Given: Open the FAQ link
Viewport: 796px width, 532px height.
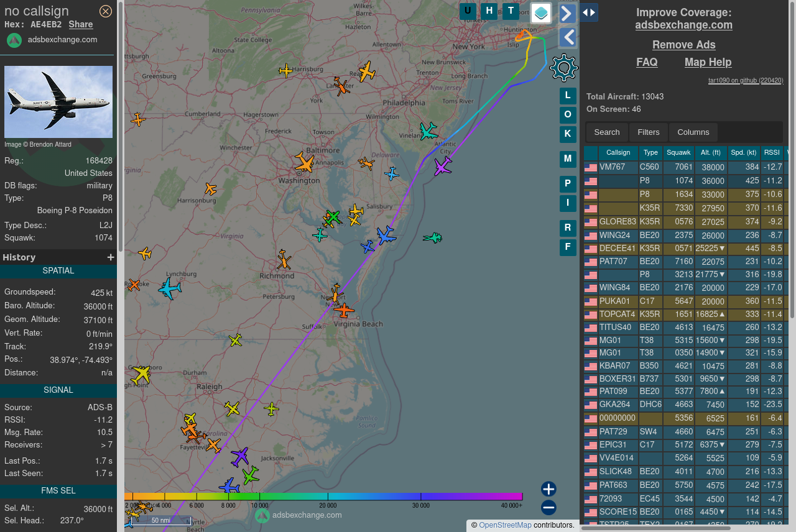Looking at the screenshot, I should pos(647,62).
